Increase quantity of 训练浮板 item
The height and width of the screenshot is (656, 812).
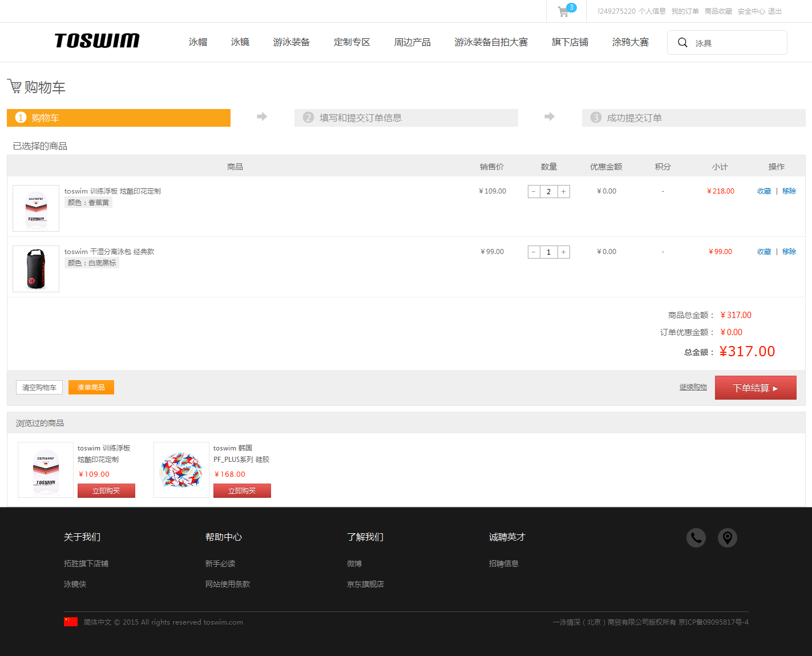(x=564, y=192)
